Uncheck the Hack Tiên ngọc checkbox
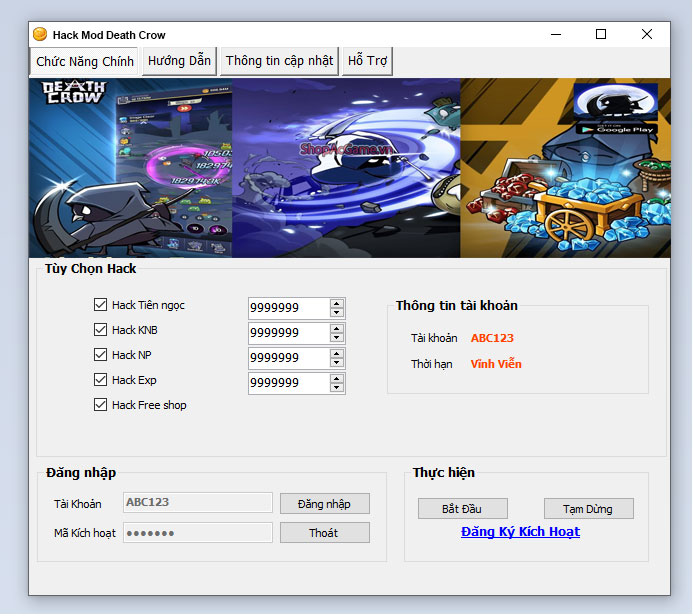This screenshot has width=693, height=616. tap(100, 305)
